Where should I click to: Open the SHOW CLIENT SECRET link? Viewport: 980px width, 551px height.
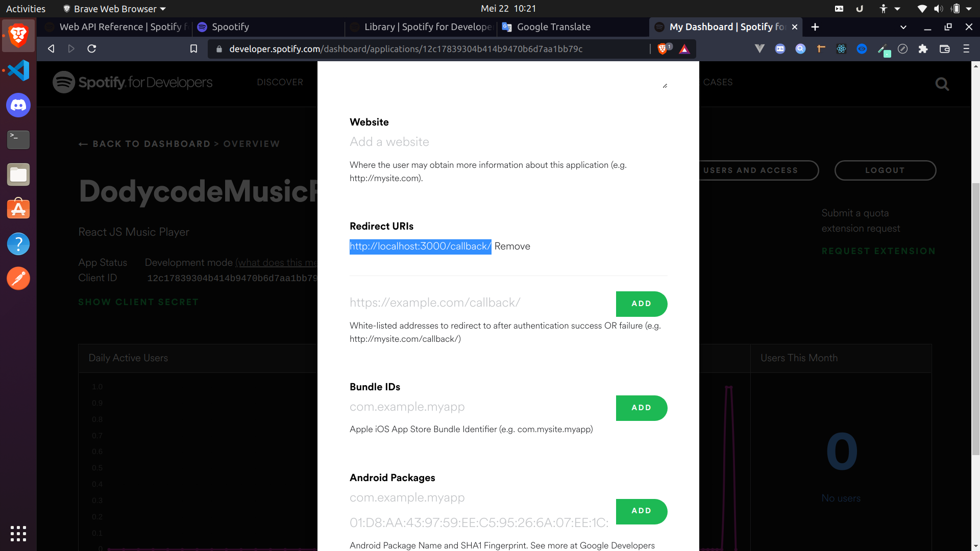point(138,302)
